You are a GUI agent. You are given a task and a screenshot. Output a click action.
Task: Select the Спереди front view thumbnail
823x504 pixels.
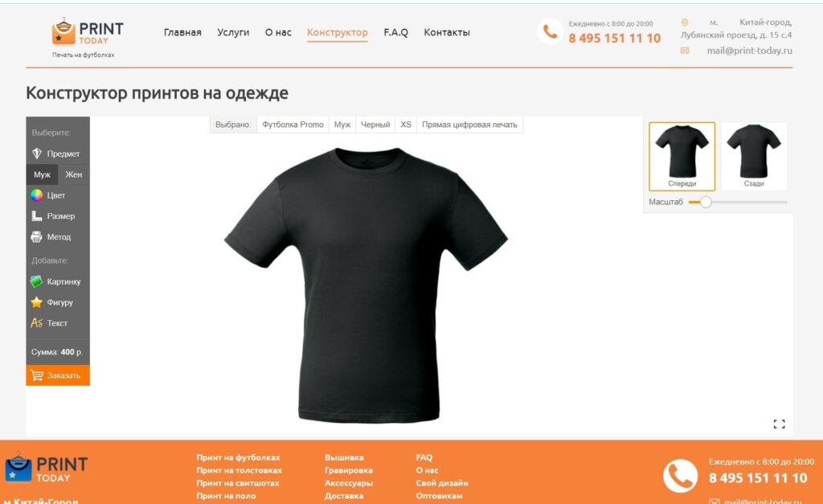(x=682, y=156)
